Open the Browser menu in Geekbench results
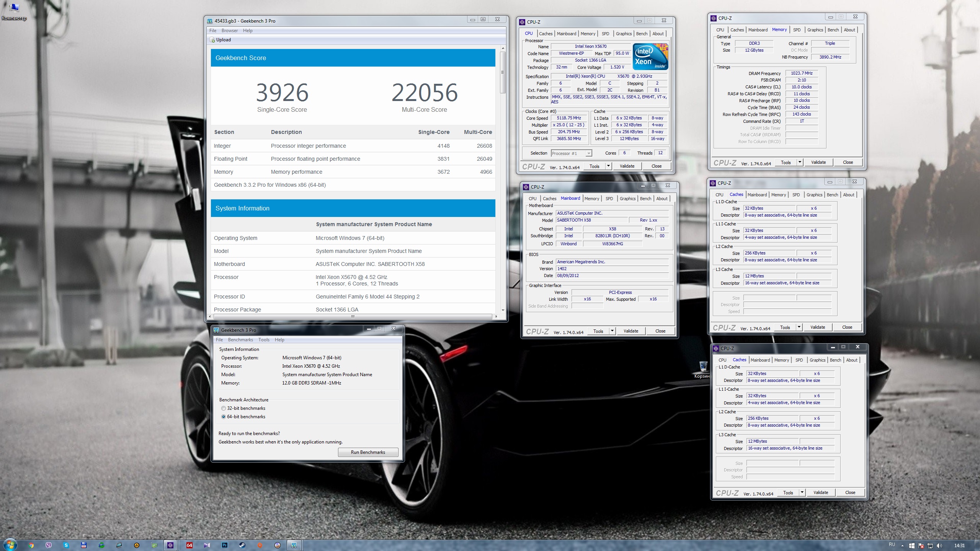Screen dimensions: 980x551 [229, 31]
